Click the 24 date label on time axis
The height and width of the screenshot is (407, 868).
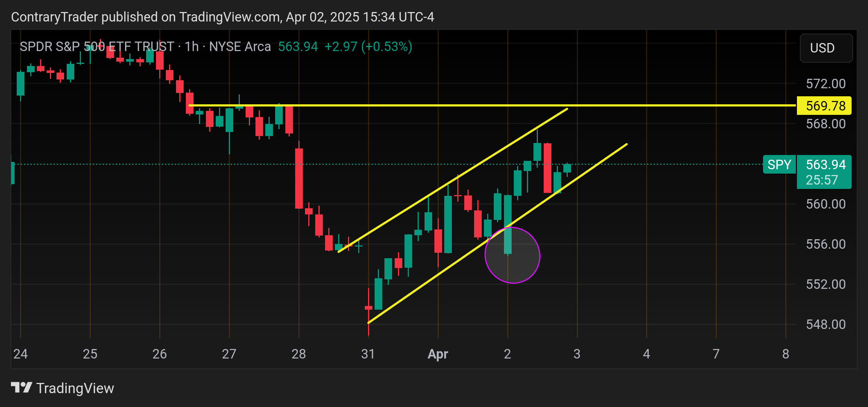[20, 354]
